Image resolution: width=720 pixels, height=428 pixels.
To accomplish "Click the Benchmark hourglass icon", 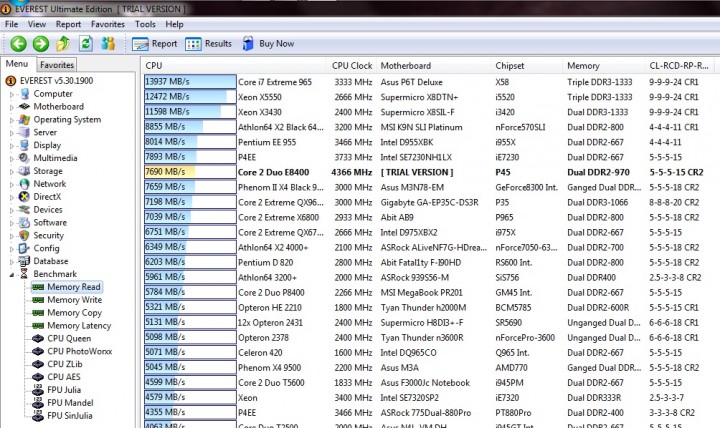I will (x=24, y=274).
